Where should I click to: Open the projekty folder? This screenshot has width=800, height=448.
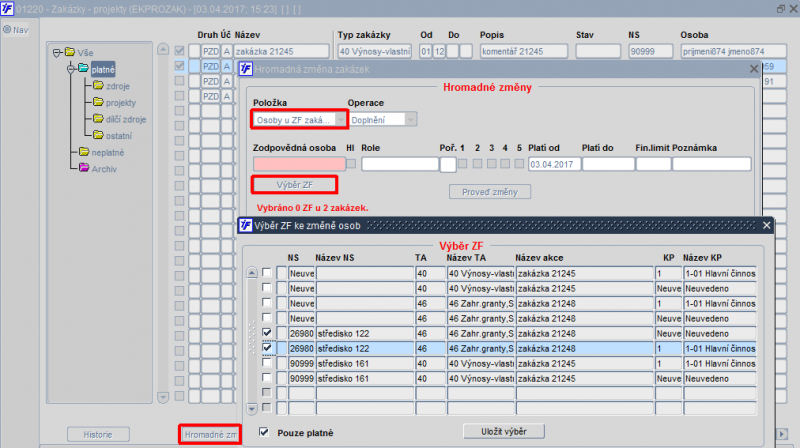click(121, 103)
